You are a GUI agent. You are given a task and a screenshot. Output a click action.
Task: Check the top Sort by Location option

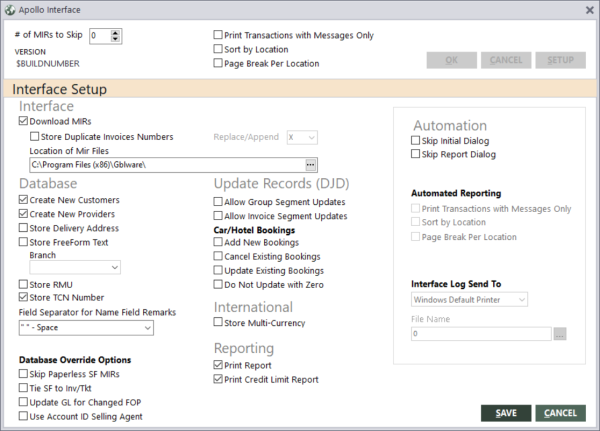pyautogui.click(x=218, y=49)
